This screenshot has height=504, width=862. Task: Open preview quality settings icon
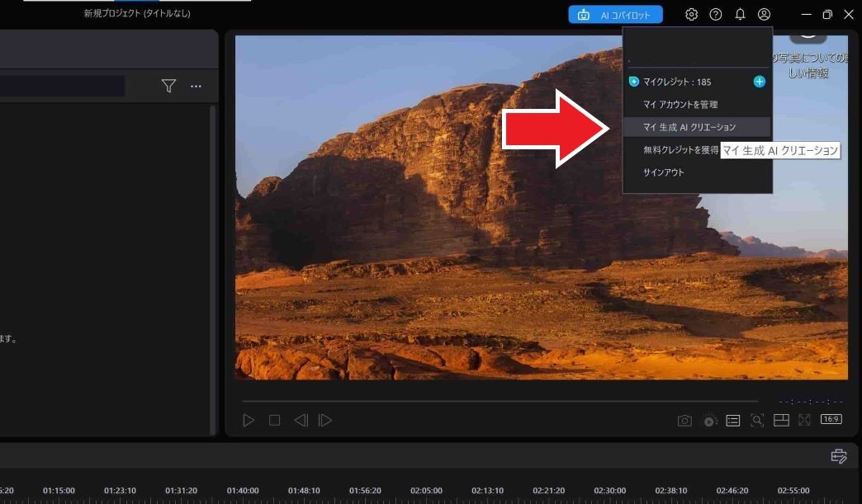[x=710, y=421]
